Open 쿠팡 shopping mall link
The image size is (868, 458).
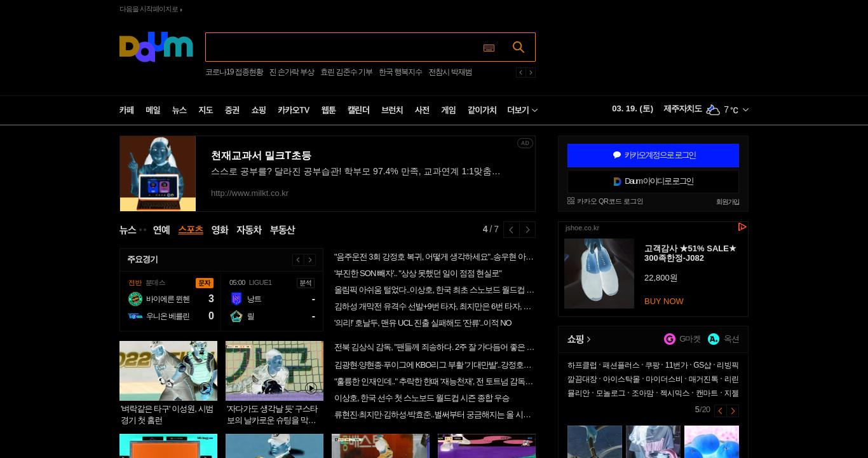point(653,366)
